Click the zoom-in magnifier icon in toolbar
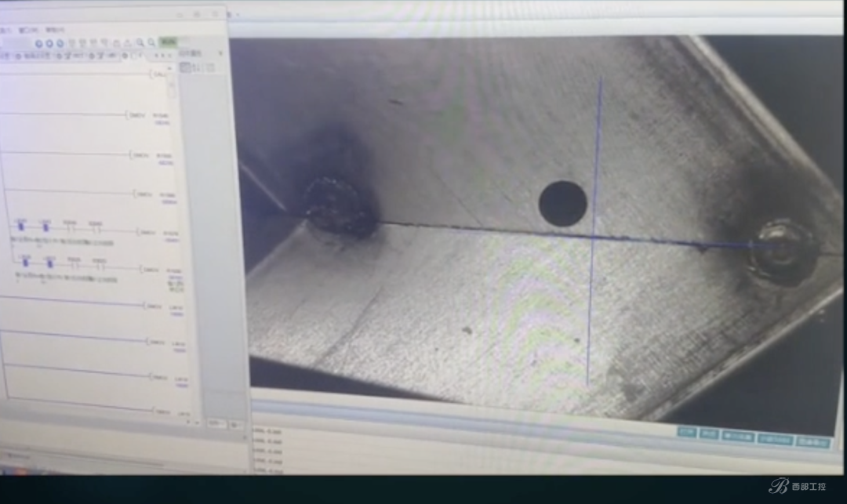Viewport: 847px width, 504px height. 140,42
